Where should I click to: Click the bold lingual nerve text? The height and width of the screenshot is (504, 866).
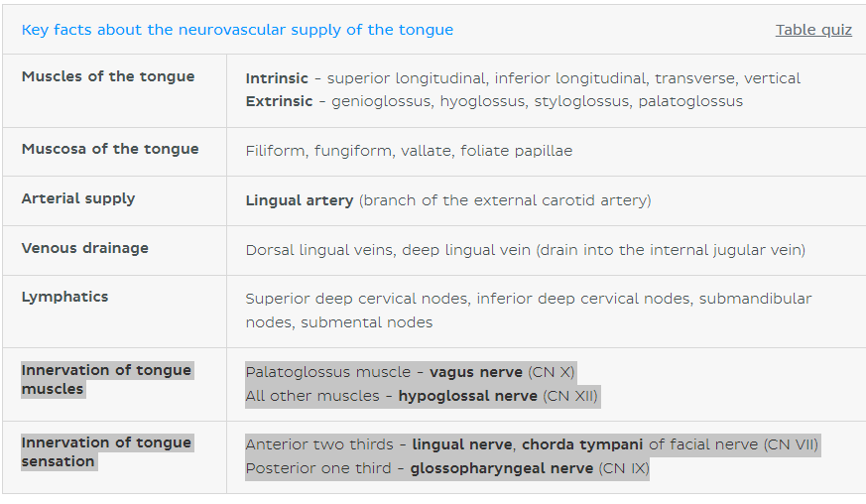462,444
